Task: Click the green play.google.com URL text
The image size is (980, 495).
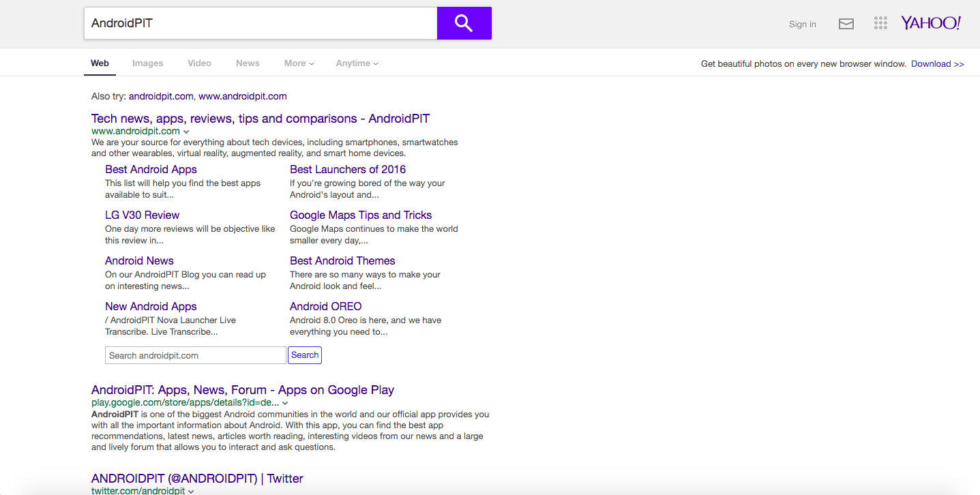Action: pyautogui.click(x=185, y=402)
